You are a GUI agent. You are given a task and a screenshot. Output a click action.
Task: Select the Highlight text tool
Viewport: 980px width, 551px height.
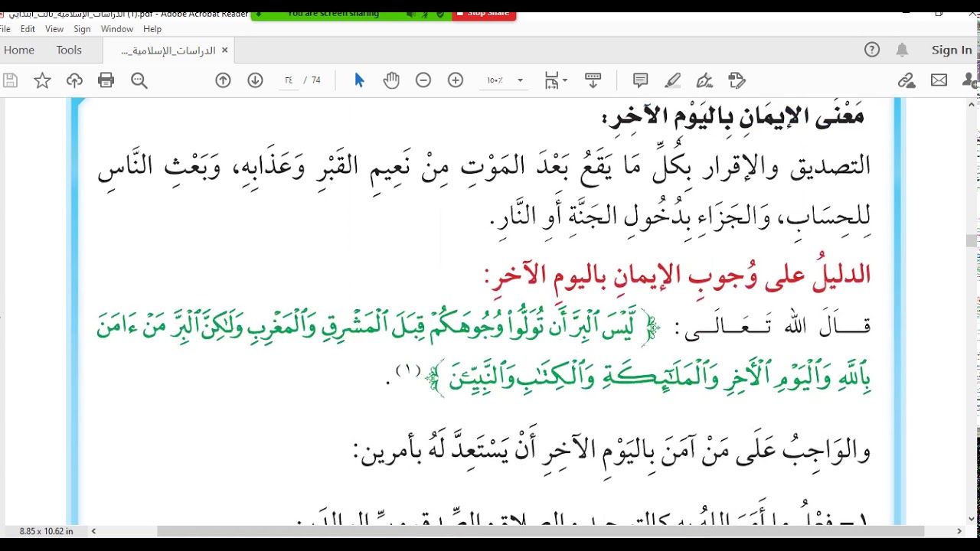673,80
